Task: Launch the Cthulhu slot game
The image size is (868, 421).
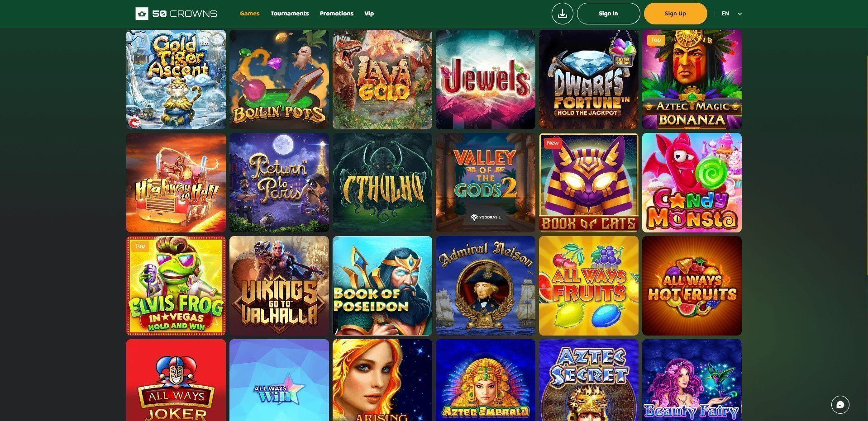Action: (x=382, y=183)
